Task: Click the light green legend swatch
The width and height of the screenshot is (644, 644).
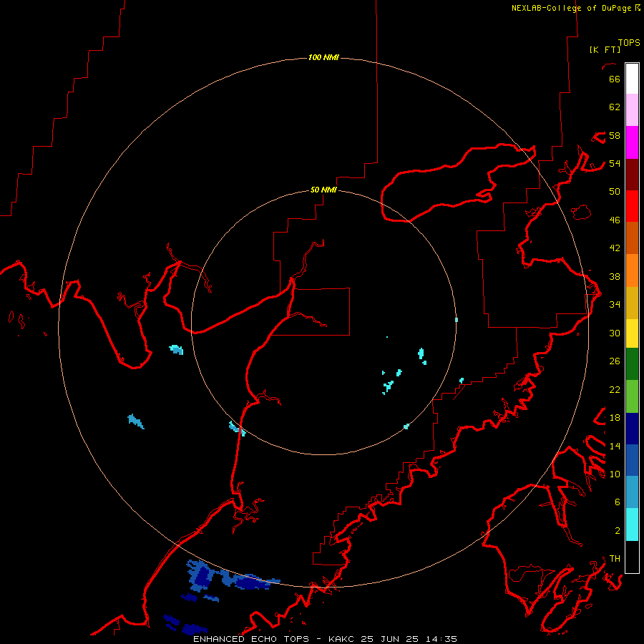Action: coord(632,396)
